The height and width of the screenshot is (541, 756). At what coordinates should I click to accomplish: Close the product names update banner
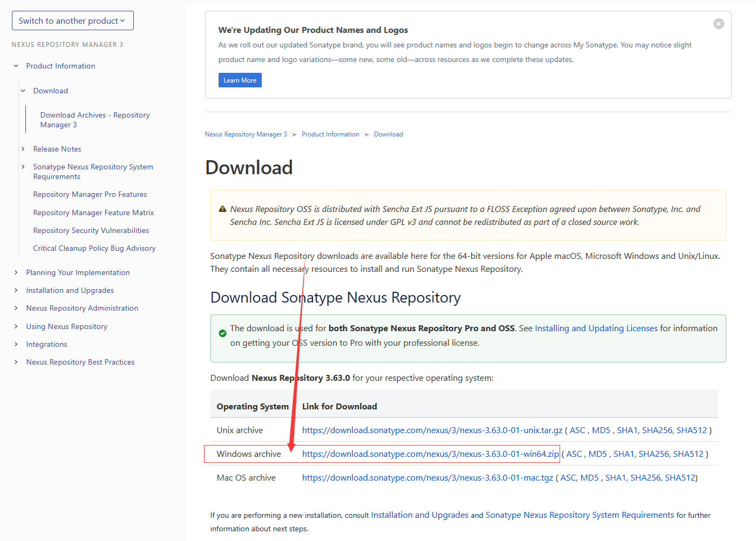(718, 24)
